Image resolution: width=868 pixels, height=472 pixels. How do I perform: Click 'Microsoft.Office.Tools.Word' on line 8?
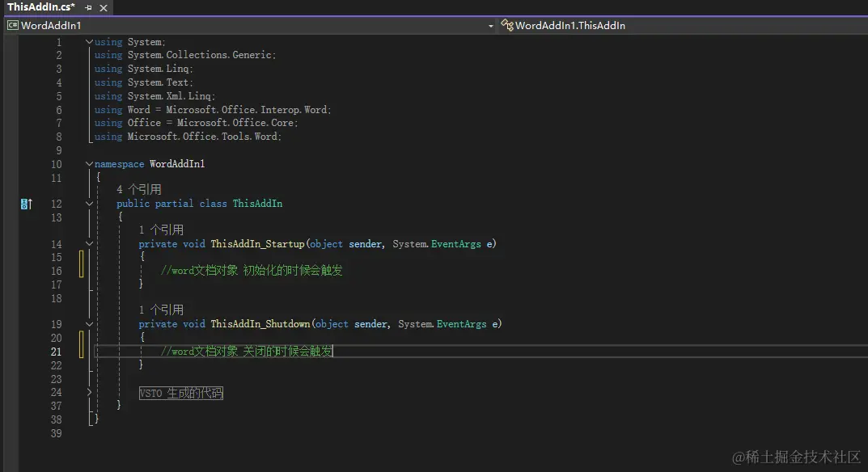202,136
